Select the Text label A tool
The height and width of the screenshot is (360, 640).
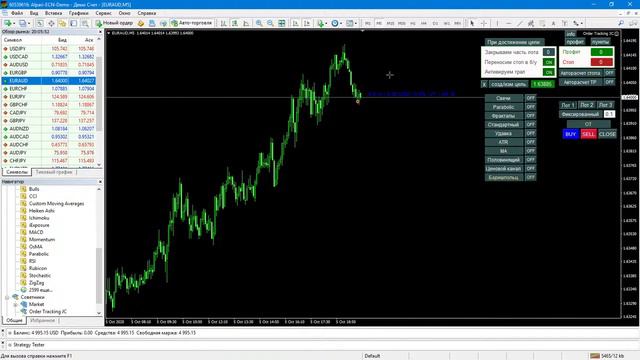pos(553,23)
